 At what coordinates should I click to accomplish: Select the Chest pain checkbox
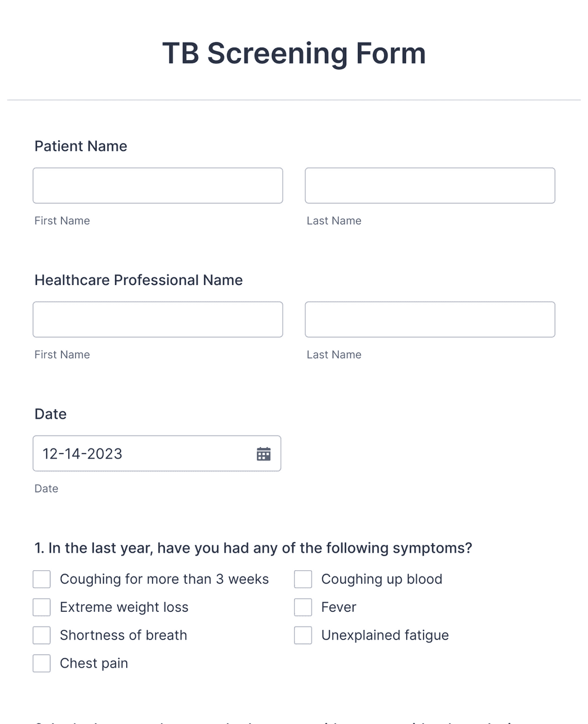point(42,663)
